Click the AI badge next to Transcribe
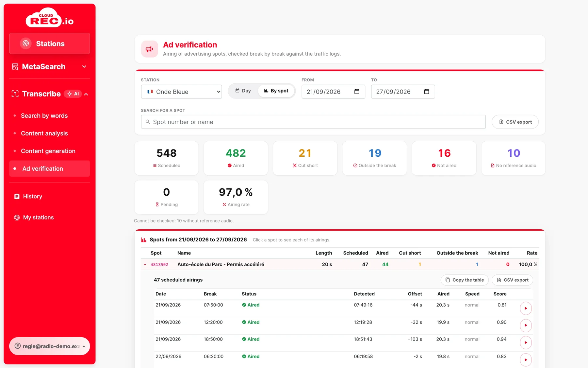 [73, 94]
